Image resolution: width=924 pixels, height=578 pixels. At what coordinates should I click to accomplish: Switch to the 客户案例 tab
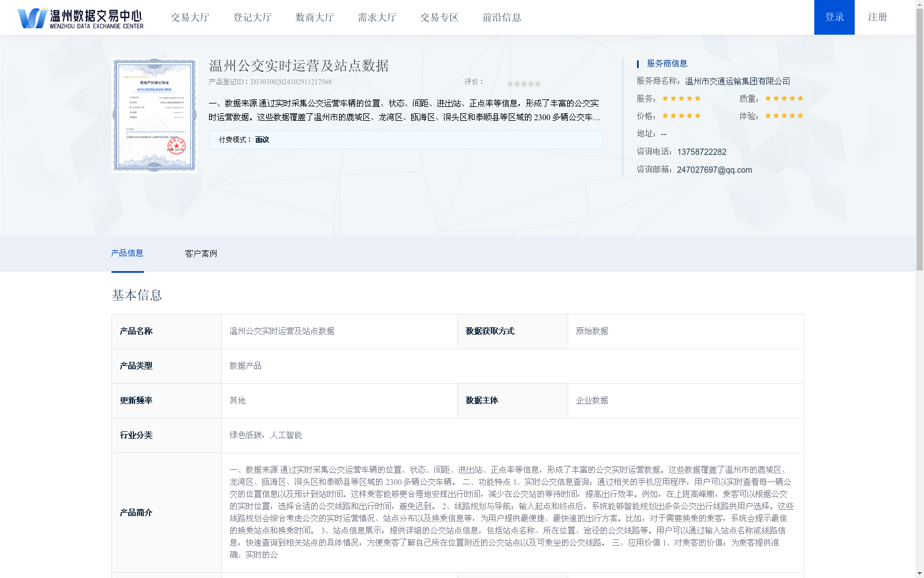coord(200,253)
